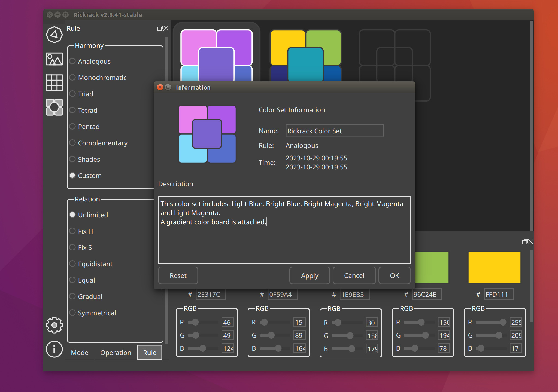Reset the Information dialog fields
The image size is (558, 392).
(x=178, y=275)
